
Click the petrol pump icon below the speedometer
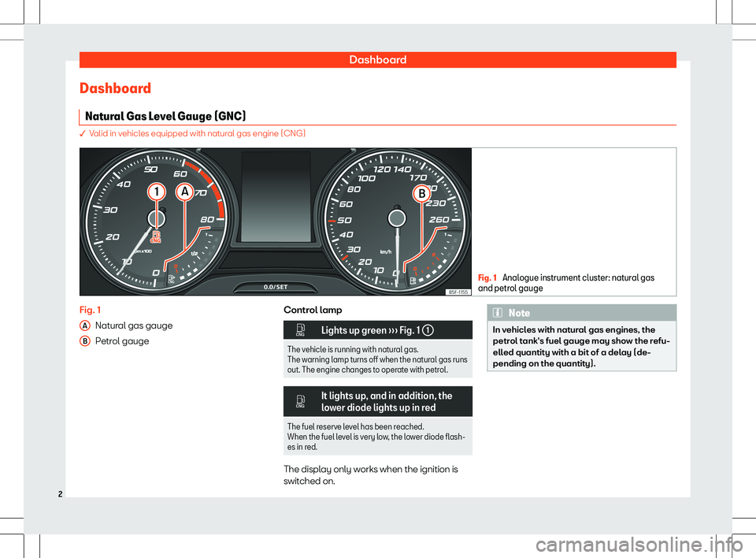coord(413,279)
